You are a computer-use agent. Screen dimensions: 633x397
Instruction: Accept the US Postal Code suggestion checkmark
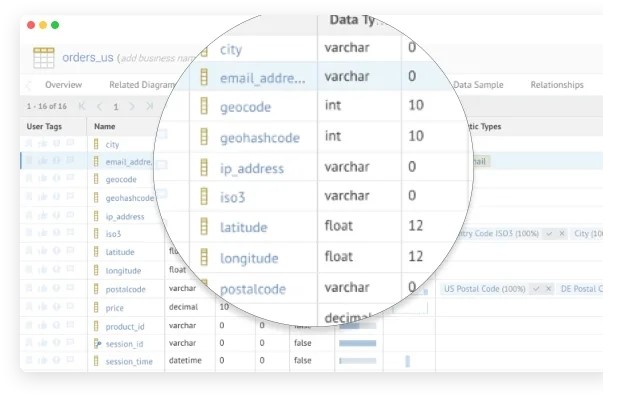(x=536, y=289)
